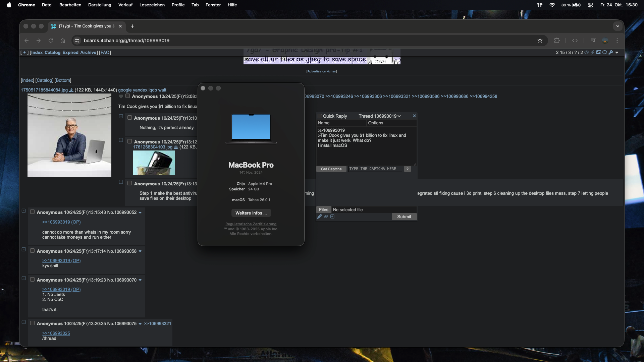Click the lightning bolt updater icon
Image resolution: width=644 pixels, height=362 pixels.
pos(593,52)
